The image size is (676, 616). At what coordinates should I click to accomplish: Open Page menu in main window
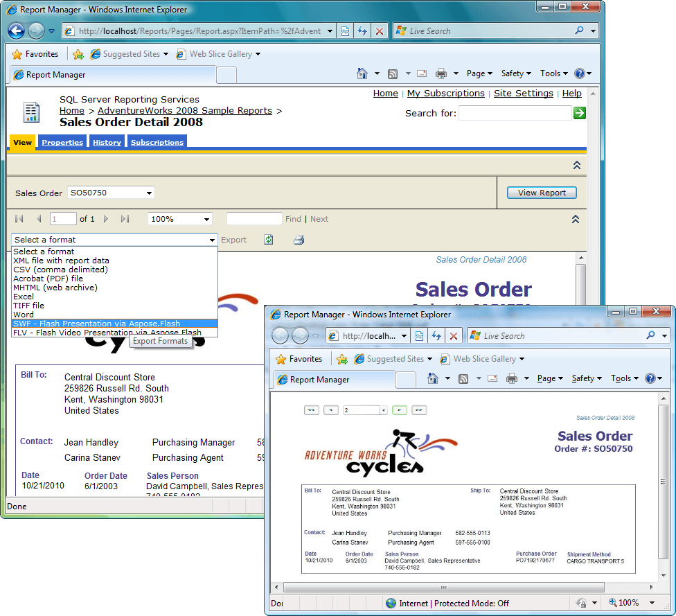(479, 73)
